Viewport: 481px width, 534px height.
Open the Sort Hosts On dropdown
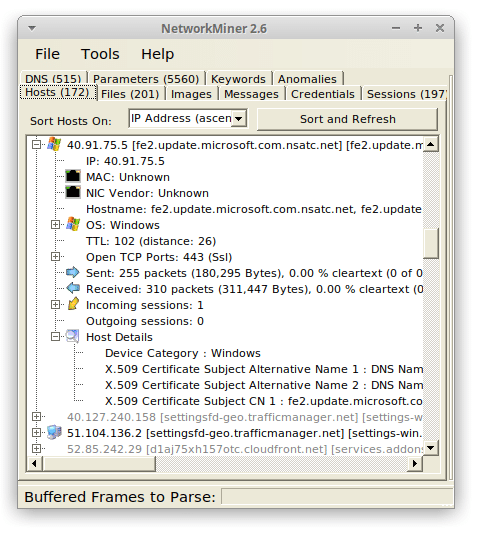[239, 119]
